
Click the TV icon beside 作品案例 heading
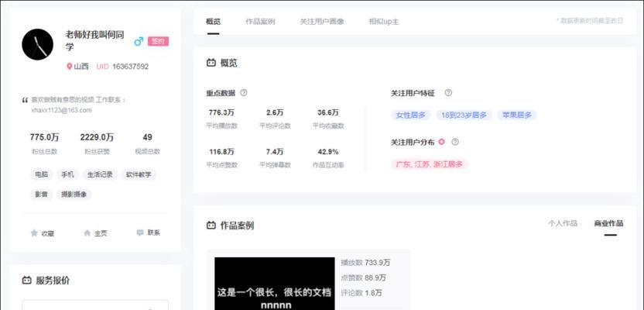coord(211,226)
